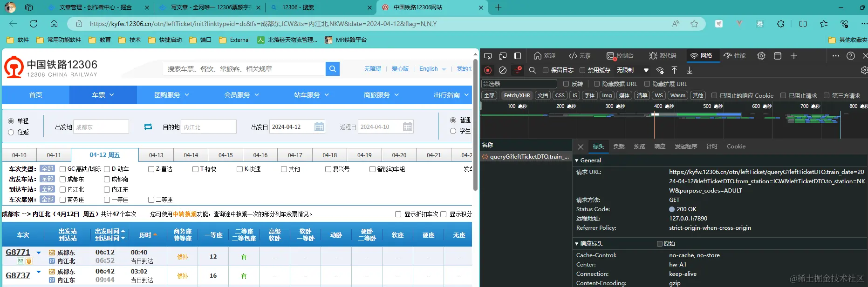Expand the 会员服务 navigation dropdown
868x287 pixels.
242,95
